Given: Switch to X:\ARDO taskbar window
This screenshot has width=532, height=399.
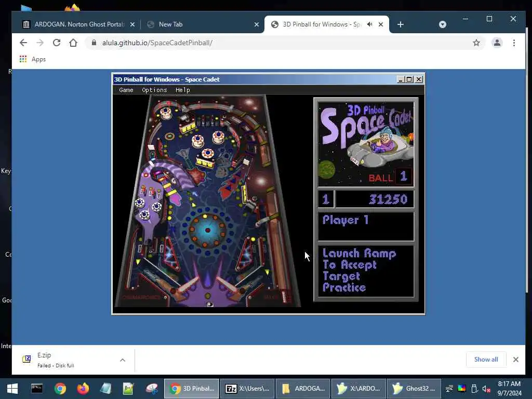Looking at the screenshot, I should point(358,389).
